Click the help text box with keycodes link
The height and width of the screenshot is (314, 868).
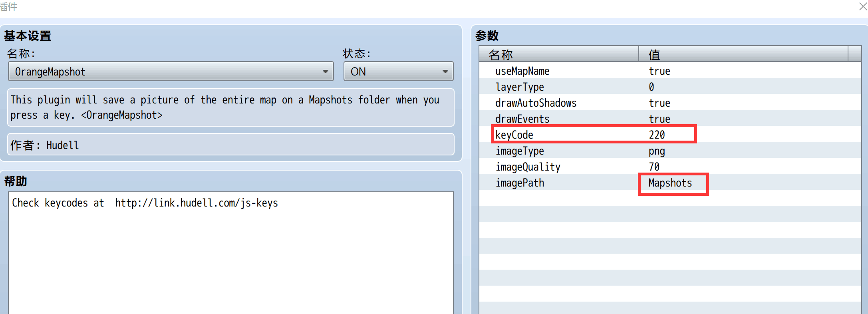click(231, 253)
